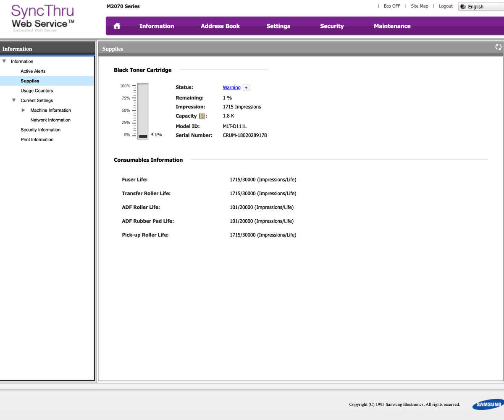Viewport: 504px width, 420px height.
Task: Click the Home icon in navigation bar
Action: point(117,26)
